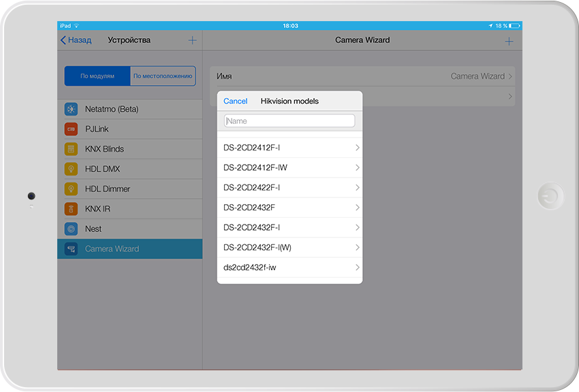Click the Netatmo (Beta) device icon

(71, 109)
